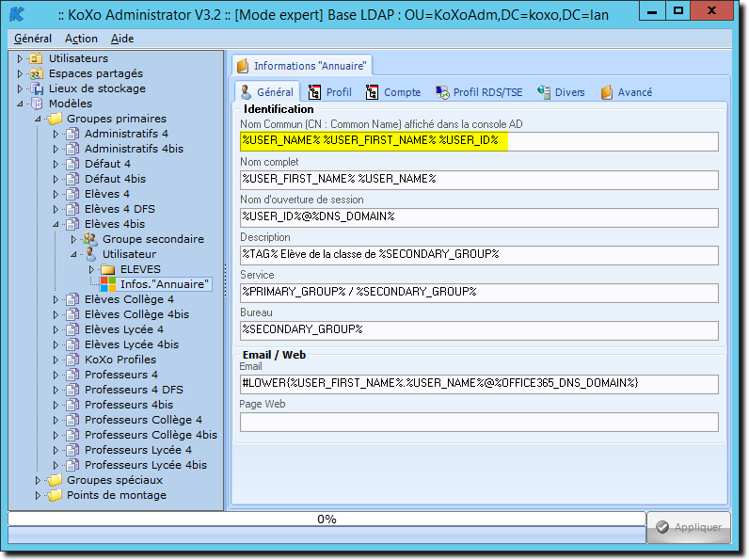Expand the Espaces partagés node
The image size is (749, 560).
coord(20,73)
